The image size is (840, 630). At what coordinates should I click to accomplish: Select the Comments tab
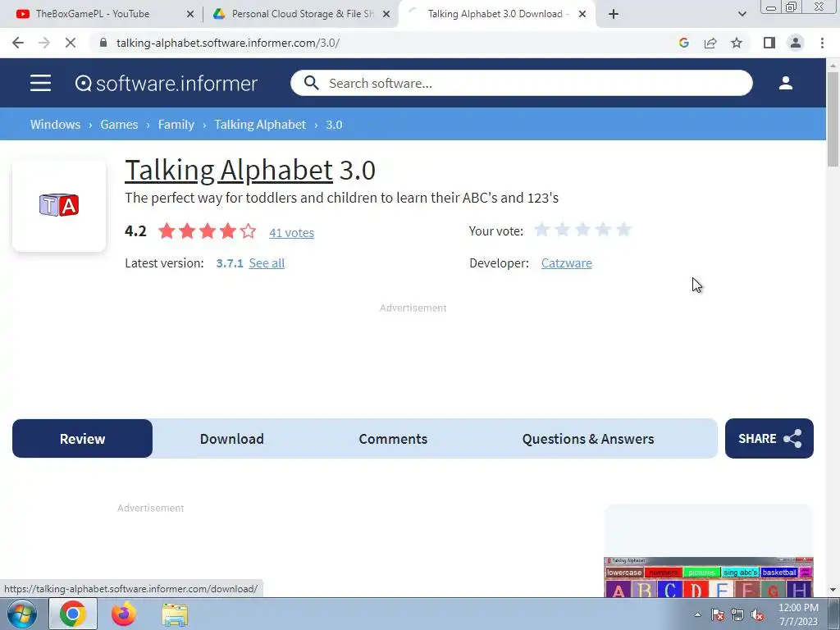coord(393,439)
